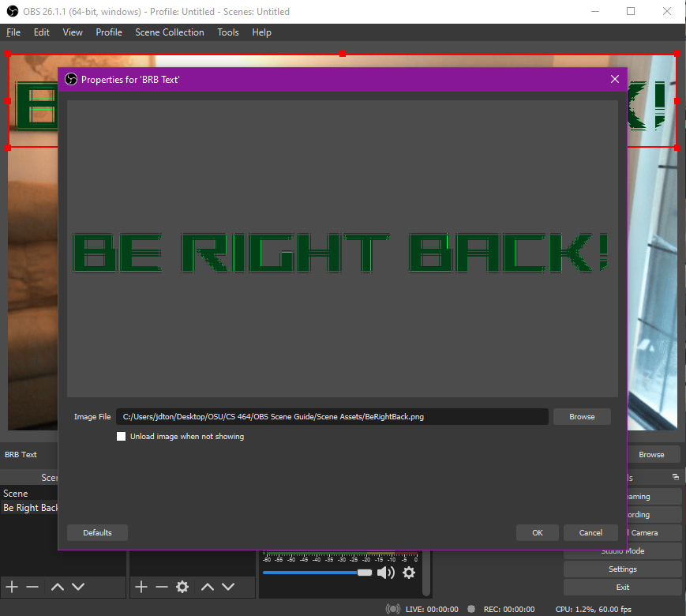Move the scene up with arrow icon
Viewport: 686px width, 616px height.
pyautogui.click(x=58, y=587)
